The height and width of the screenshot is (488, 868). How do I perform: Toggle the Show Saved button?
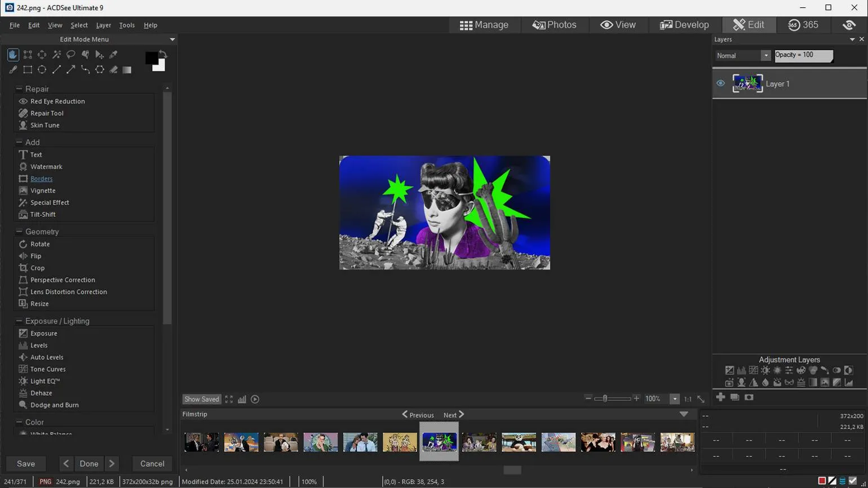pos(201,400)
